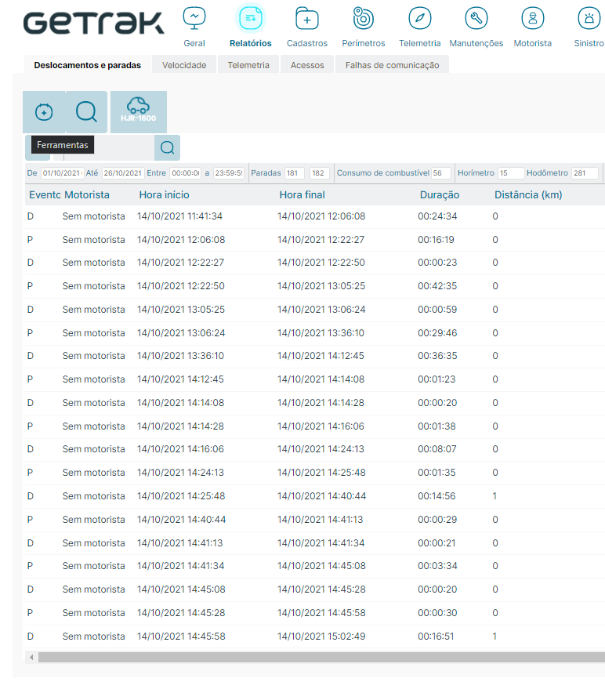Select row starting 14/10/2021 11:41:34

(315, 216)
